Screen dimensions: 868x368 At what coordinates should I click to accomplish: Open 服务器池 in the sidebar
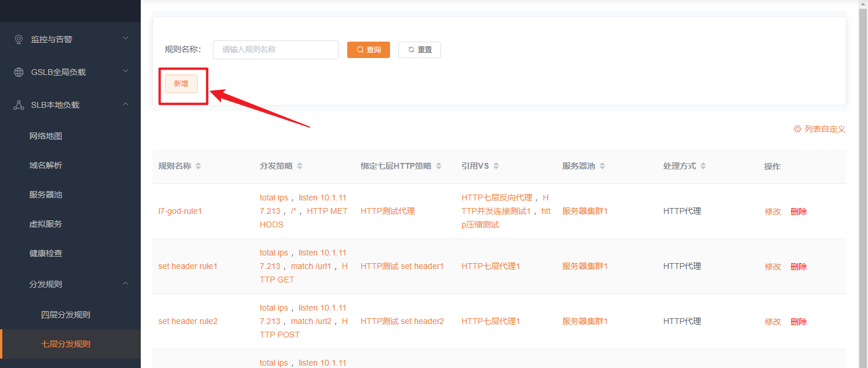[x=46, y=195]
